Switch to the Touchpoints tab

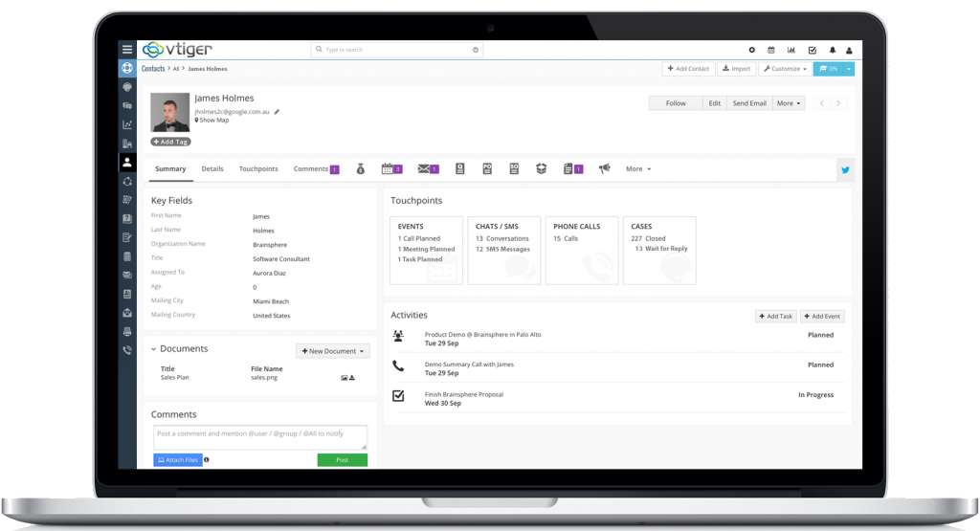(258, 169)
